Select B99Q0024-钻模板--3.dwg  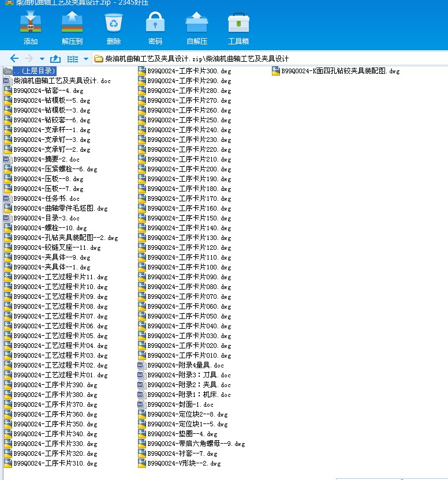47,110
